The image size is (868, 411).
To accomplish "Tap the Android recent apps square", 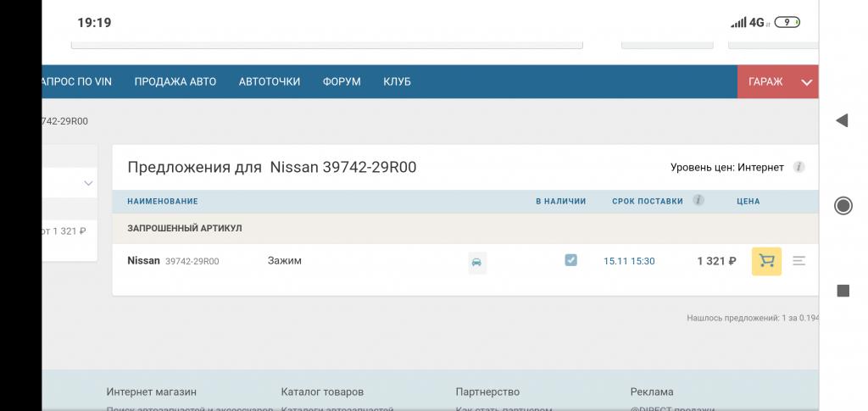I will point(843,291).
